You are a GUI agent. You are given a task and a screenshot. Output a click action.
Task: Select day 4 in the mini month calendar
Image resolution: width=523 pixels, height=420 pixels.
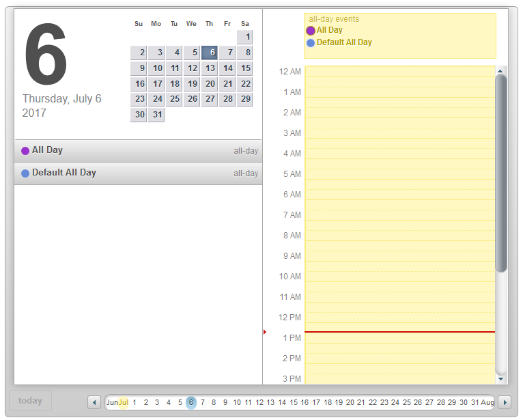tap(174, 53)
